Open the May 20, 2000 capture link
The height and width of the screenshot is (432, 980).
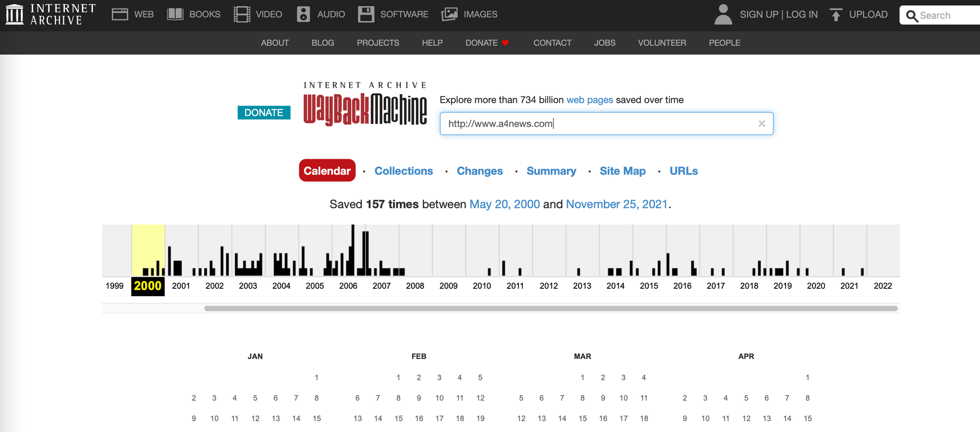coord(505,204)
